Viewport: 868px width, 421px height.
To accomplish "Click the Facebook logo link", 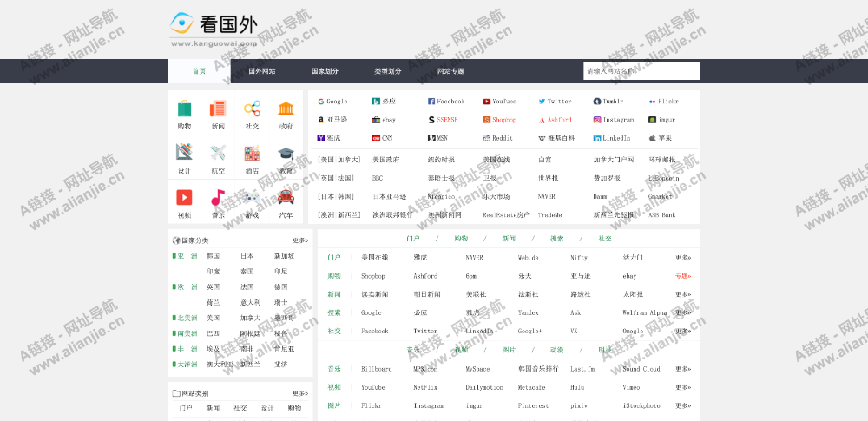I will (x=446, y=102).
